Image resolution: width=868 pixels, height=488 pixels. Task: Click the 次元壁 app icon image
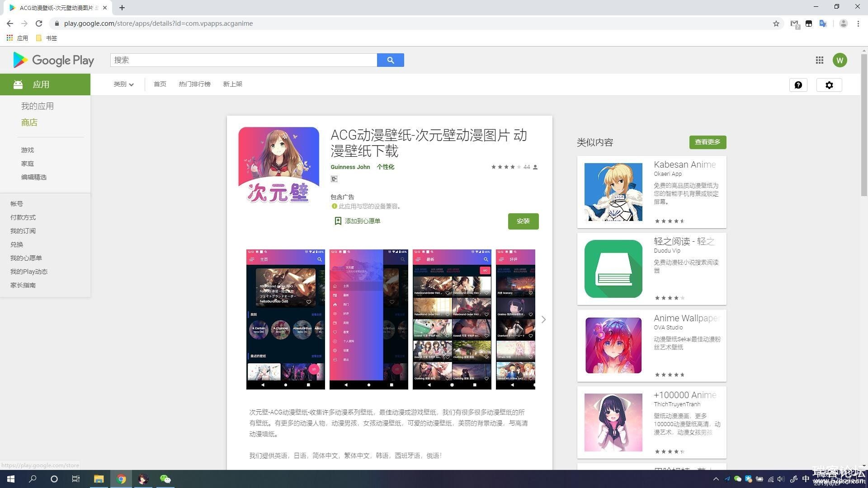pyautogui.click(x=279, y=167)
